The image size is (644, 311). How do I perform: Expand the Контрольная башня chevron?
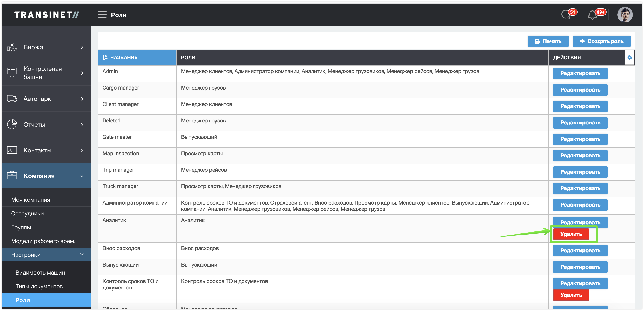coord(82,73)
